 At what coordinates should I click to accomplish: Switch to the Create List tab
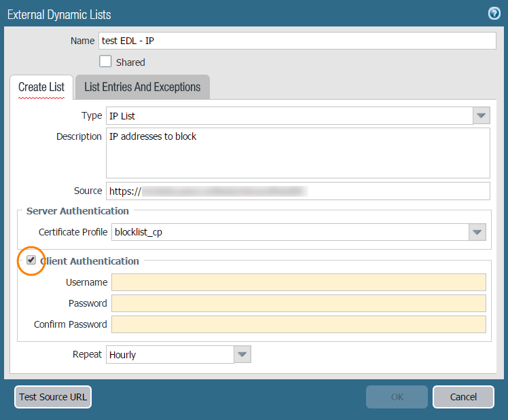point(41,87)
